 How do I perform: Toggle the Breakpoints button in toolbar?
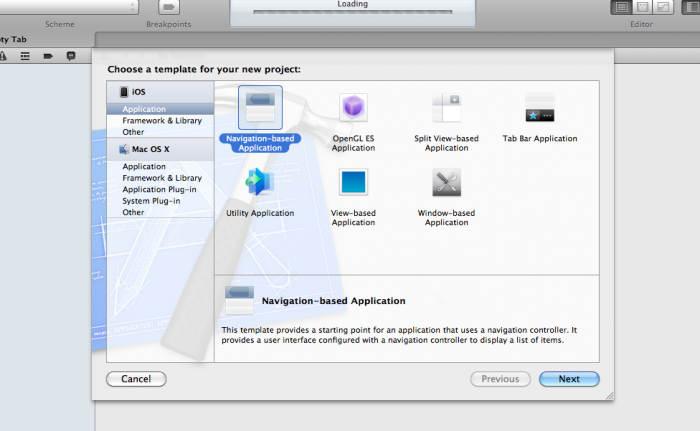coord(169,7)
